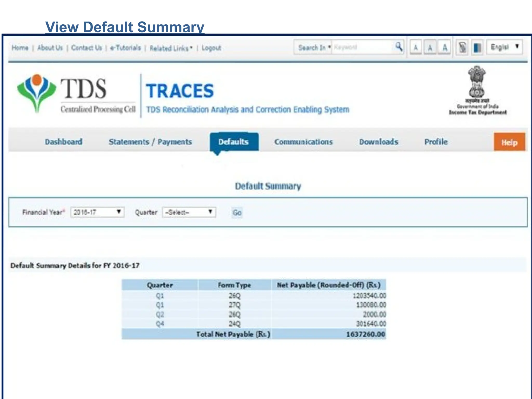Image resolution: width=532 pixels, height=399 pixels.
Task: Focus the Keyword search field
Action: pos(362,47)
